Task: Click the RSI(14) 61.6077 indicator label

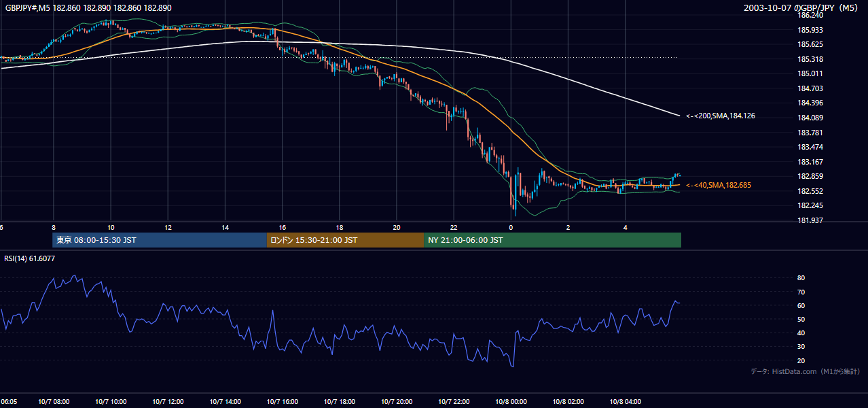Action: coord(30,258)
